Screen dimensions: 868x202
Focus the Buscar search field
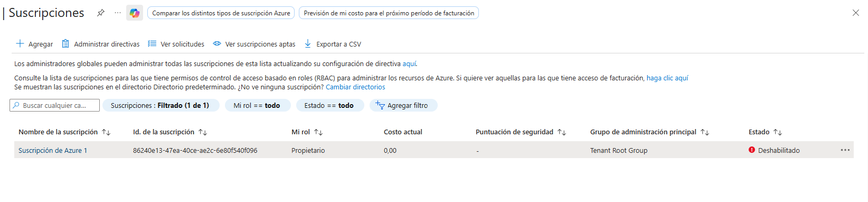pos(55,105)
